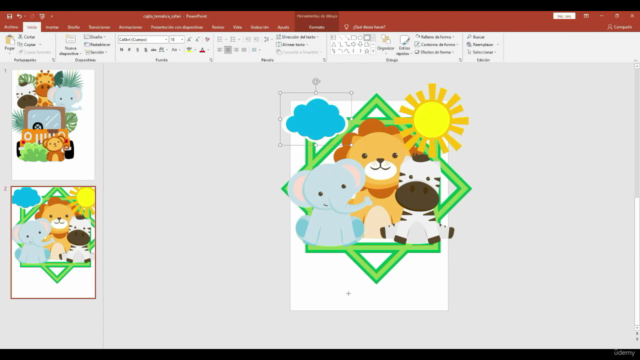This screenshot has height=360, width=640.
Task: Select the rectangle shape in the shapes gallery
Action: click(x=354, y=38)
